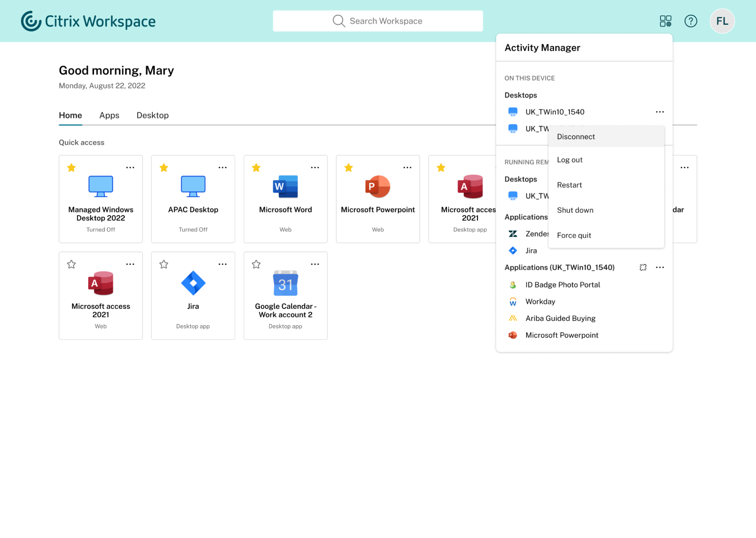
Task: Switch to the Apps tab
Action: tap(109, 115)
